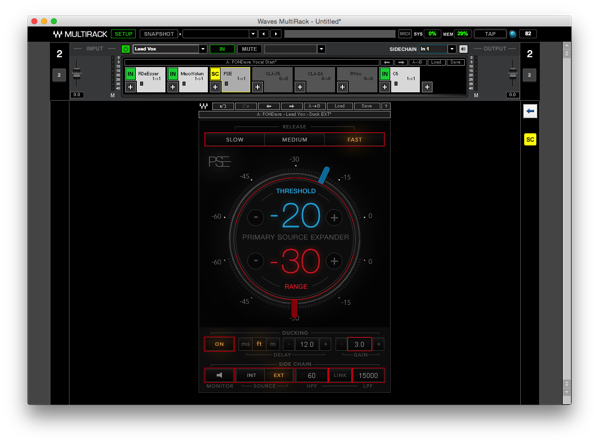Select m delay unit
The image size is (599, 444).
[x=273, y=344]
